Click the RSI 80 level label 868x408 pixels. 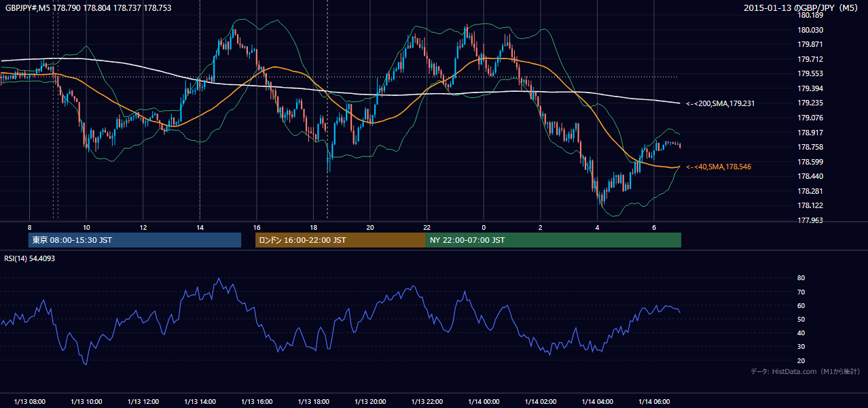[801, 278]
